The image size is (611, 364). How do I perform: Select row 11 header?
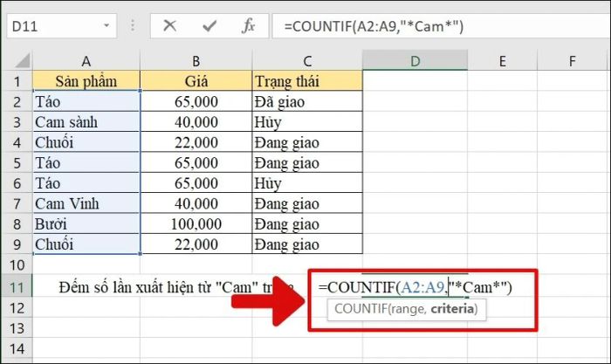[17, 287]
